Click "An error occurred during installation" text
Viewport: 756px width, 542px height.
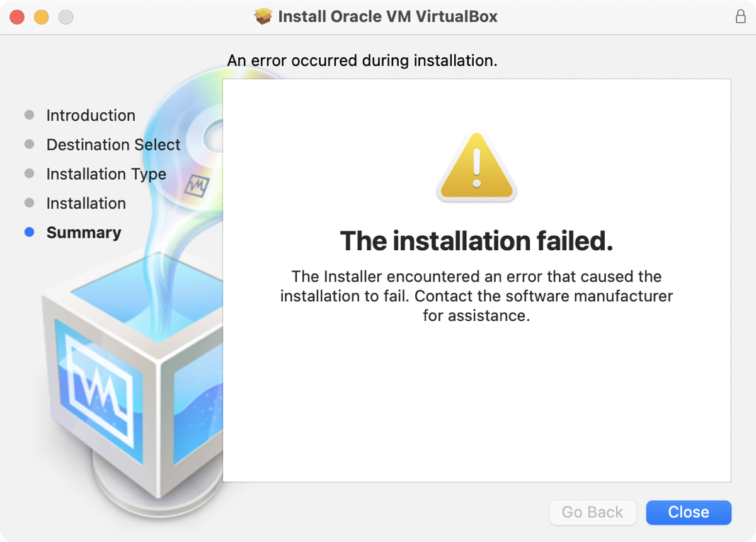click(x=362, y=61)
